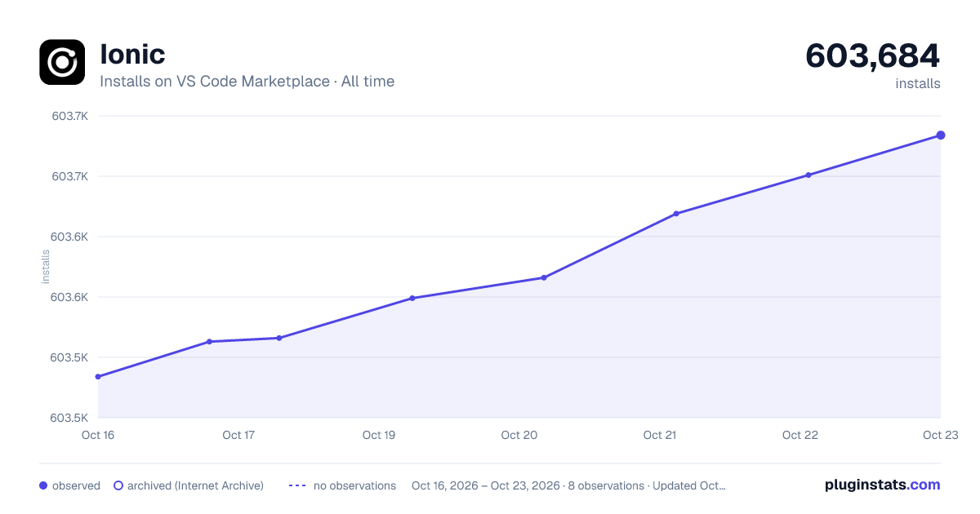Screen dimensions: 980x514
Task: Click "archived (Internet Archive)" legend label
Action: [x=195, y=485]
